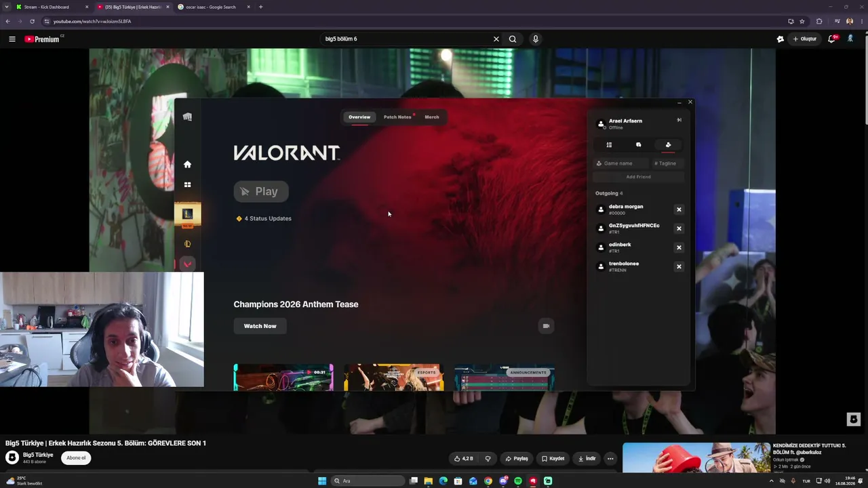The image size is (868, 488).
Task: Select the League of Legends game tile
Action: (x=187, y=214)
